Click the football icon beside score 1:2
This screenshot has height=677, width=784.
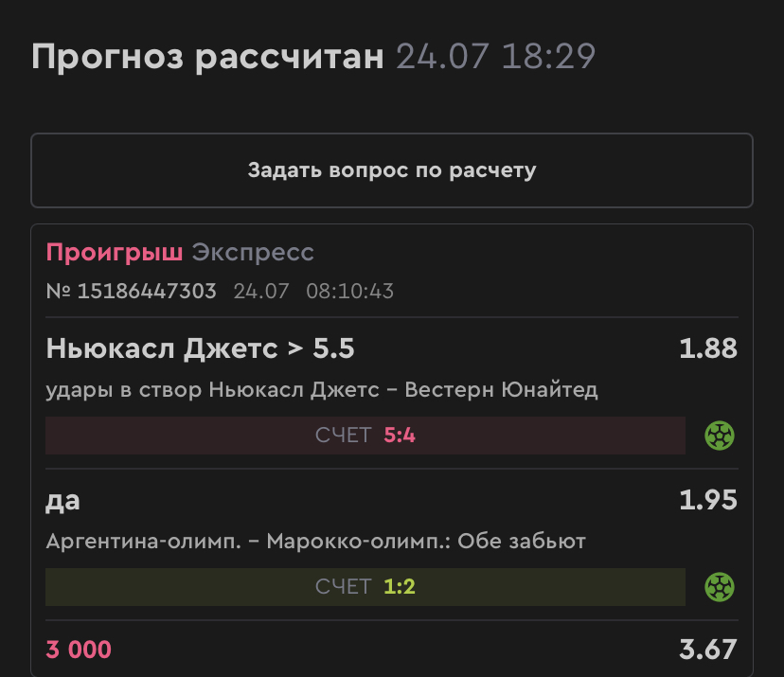click(720, 587)
